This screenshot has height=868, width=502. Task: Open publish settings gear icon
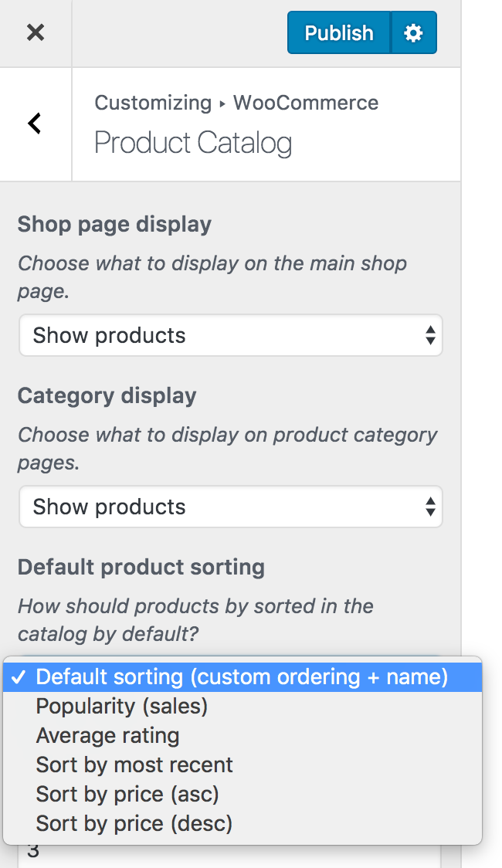[414, 32]
